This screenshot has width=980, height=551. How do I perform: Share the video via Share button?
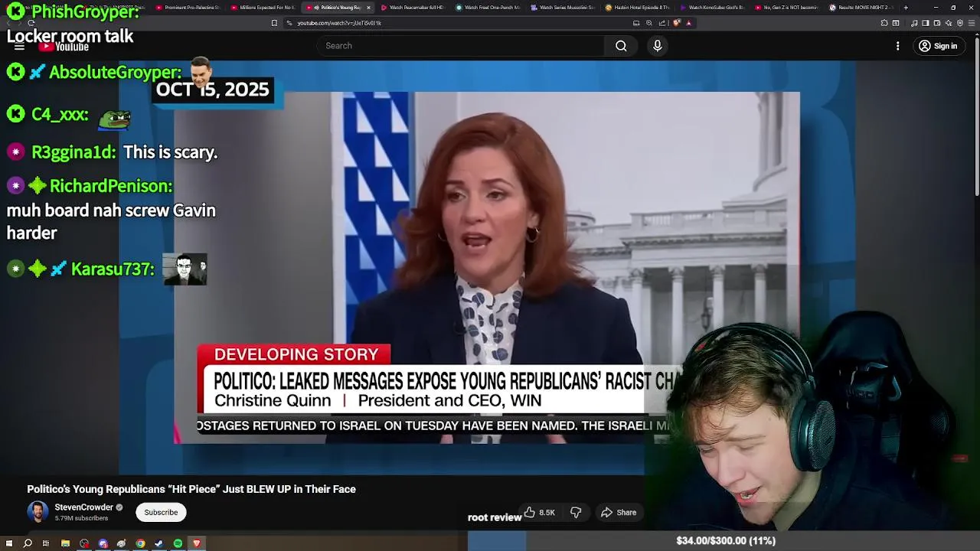pyautogui.click(x=619, y=512)
